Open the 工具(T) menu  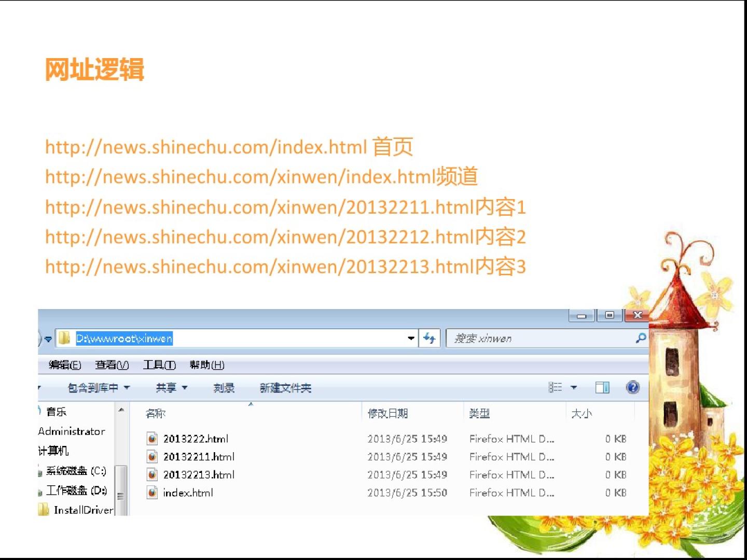pyautogui.click(x=159, y=365)
